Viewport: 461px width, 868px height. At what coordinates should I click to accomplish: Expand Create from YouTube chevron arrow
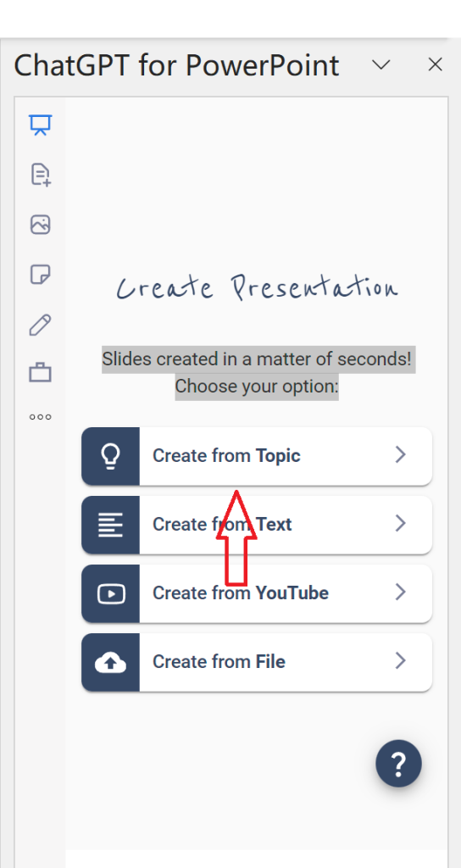coord(400,593)
